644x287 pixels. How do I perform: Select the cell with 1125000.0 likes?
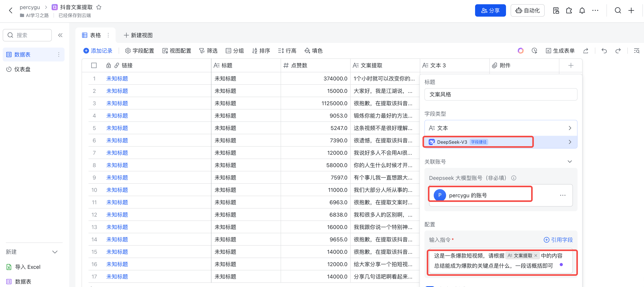tap(315, 103)
